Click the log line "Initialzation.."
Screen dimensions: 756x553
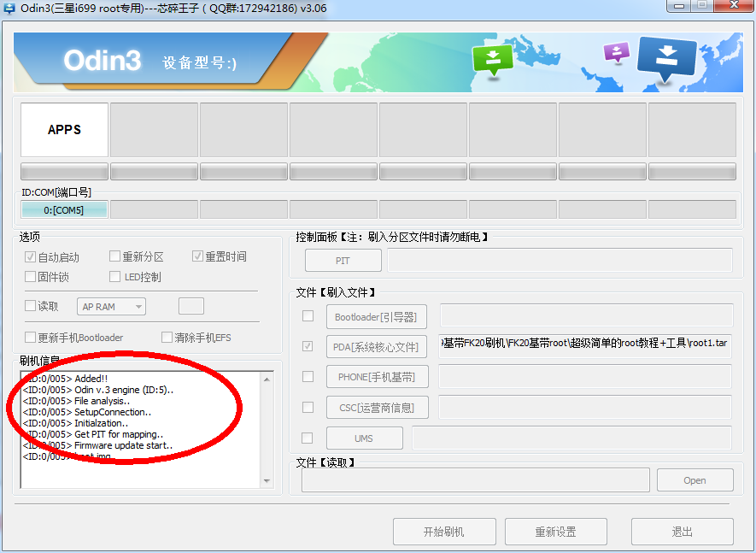tap(76, 423)
